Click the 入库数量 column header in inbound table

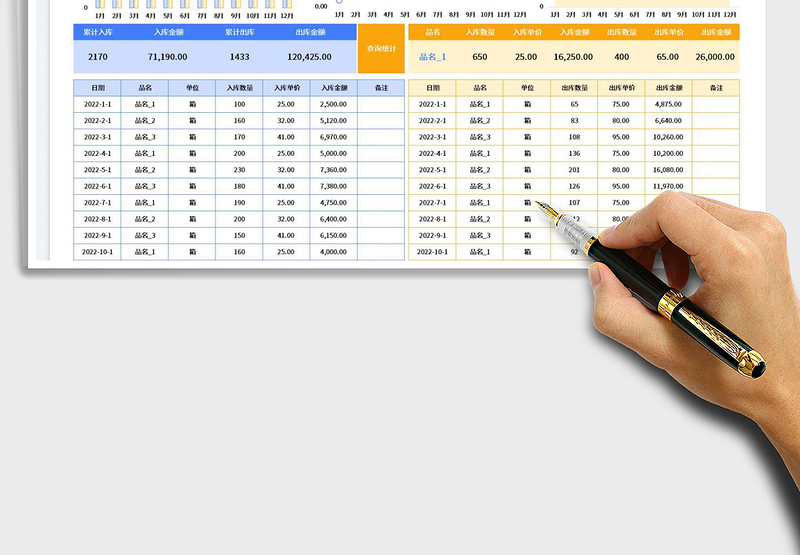(x=240, y=88)
